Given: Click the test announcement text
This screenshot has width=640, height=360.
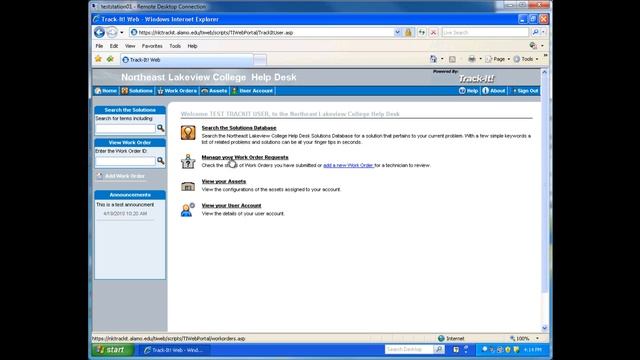Looking at the screenshot, I should [x=125, y=204].
